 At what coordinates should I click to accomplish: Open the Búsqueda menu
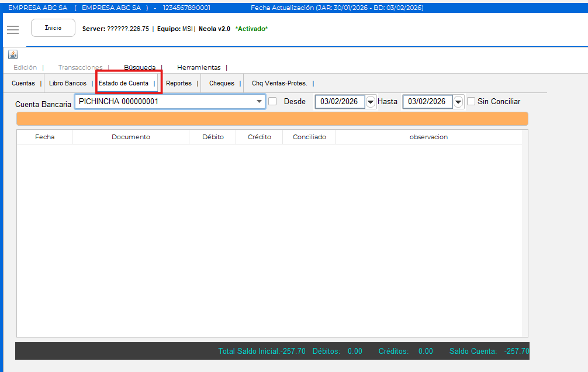click(x=140, y=67)
